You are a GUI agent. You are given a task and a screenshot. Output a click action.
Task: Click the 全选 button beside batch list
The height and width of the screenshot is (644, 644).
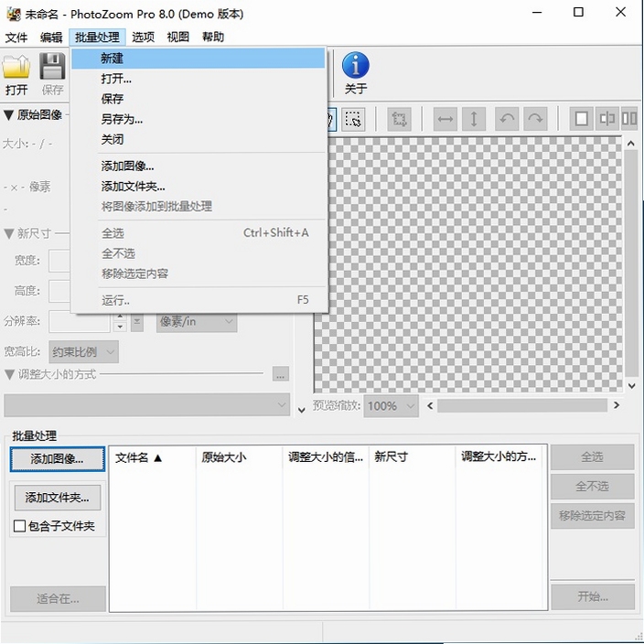pos(592,456)
